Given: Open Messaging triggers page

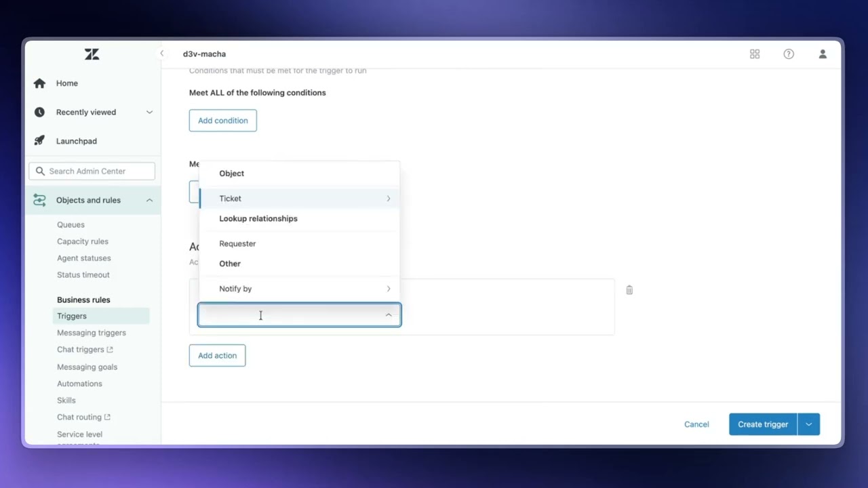Looking at the screenshot, I should pos(92,333).
